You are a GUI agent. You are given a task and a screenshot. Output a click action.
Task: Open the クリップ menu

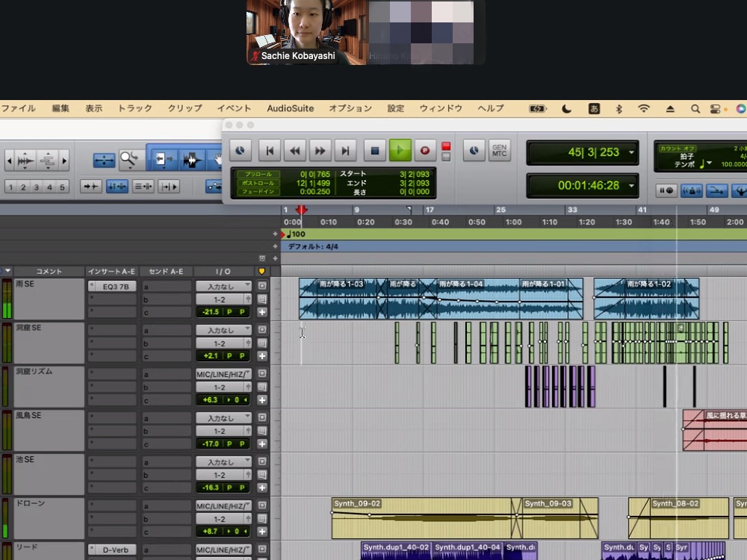tap(185, 108)
